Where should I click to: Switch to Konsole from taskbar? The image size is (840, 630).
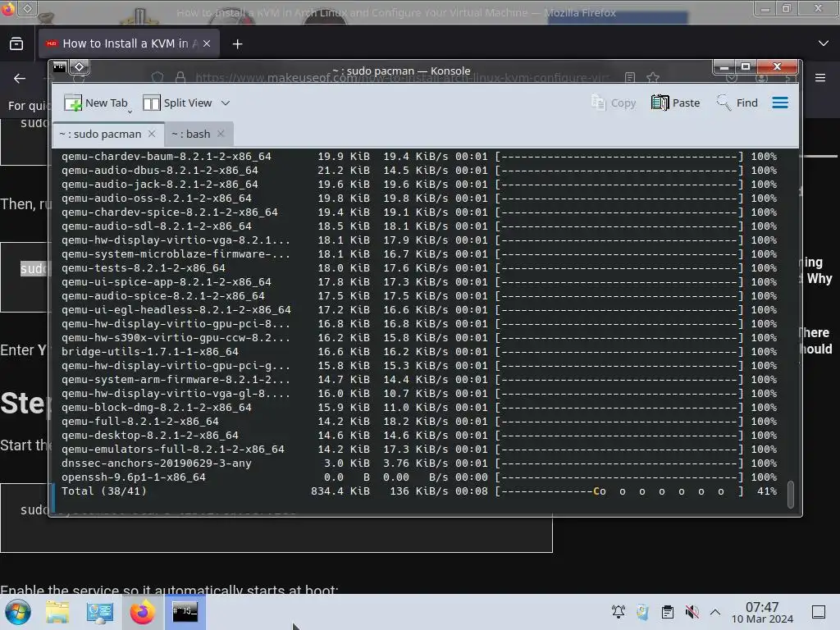[185, 612]
